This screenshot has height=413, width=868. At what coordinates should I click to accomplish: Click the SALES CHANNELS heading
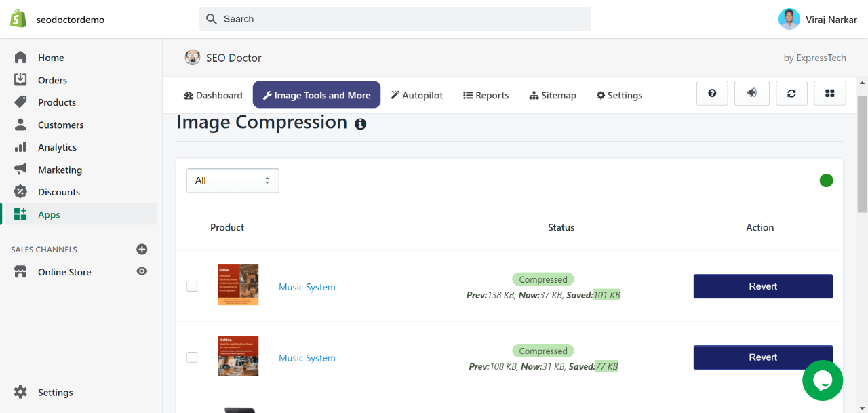(x=44, y=250)
